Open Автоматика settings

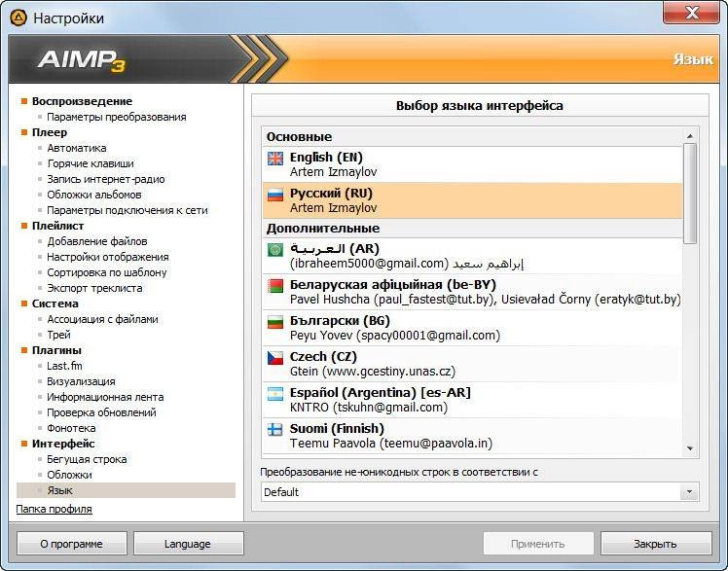pyautogui.click(x=77, y=148)
